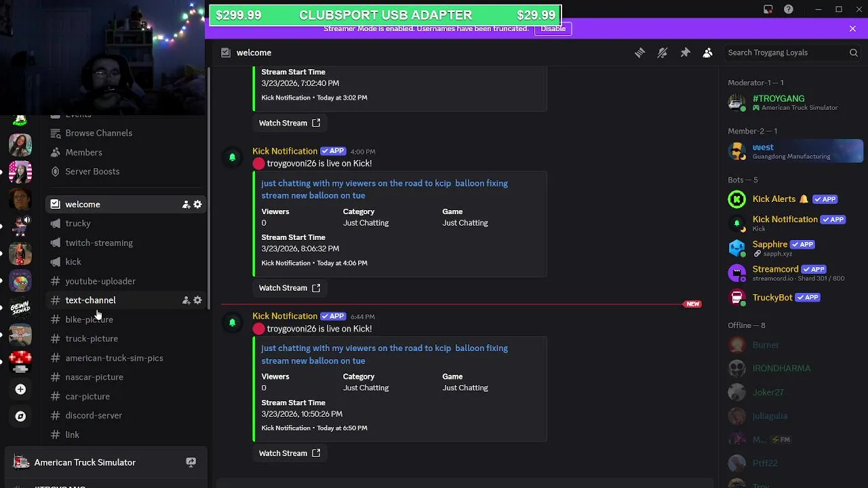Image resolution: width=868 pixels, height=488 pixels.
Task: Edit text-channel settings gear
Action: pos(197,300)
